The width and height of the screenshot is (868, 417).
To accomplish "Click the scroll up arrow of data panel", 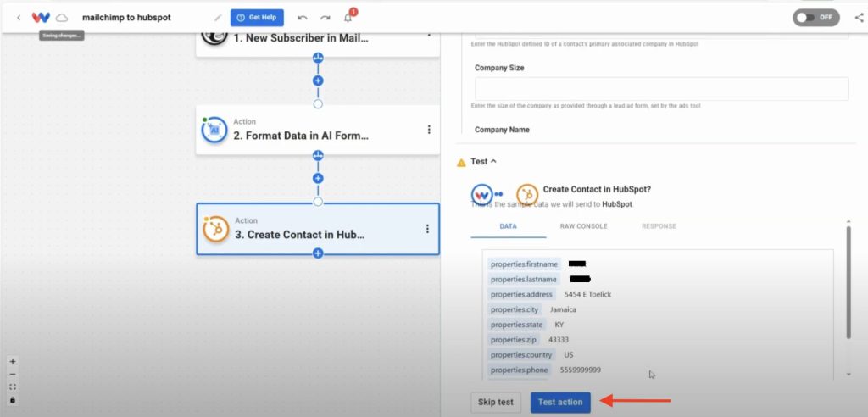I will coord(849,221).
